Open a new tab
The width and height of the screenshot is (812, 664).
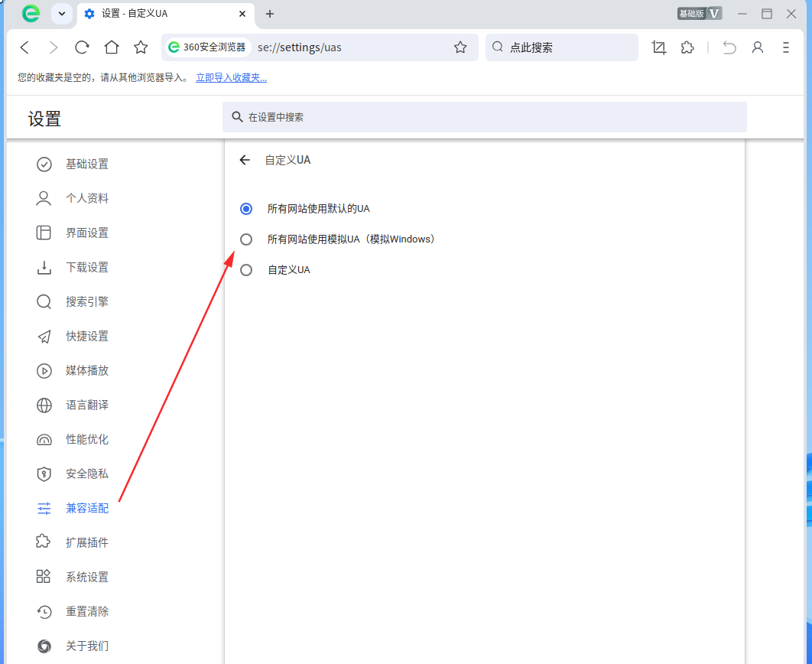(x=270, y=14)
